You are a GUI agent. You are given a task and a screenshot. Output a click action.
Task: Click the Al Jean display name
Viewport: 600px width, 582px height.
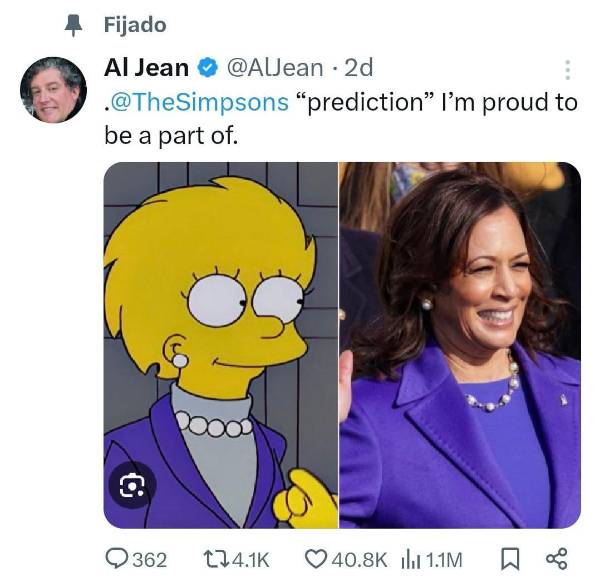pyautogui.click(x=146, y=68)
